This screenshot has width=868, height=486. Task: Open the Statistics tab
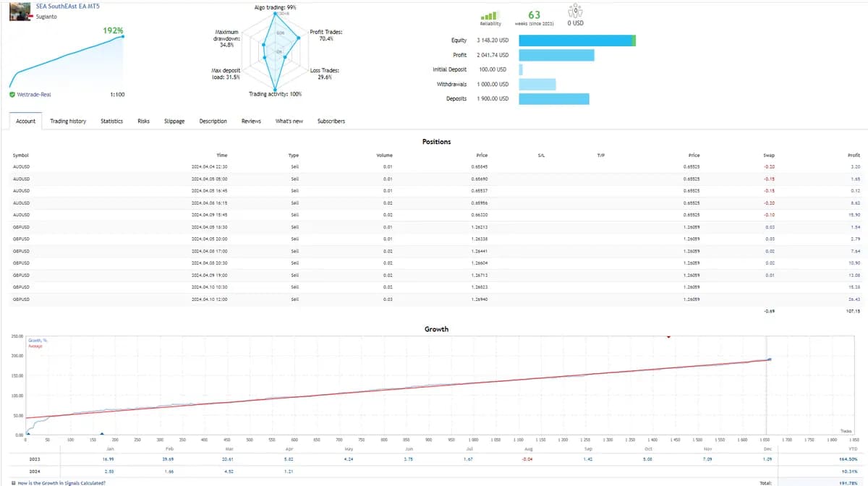pyautogui.click(x=111, y=121)
